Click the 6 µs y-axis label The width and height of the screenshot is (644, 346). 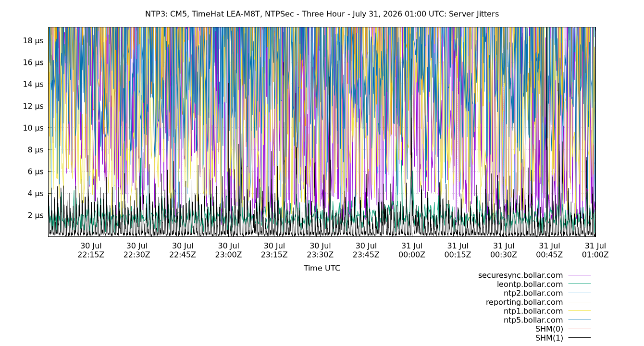coord(36,172)
